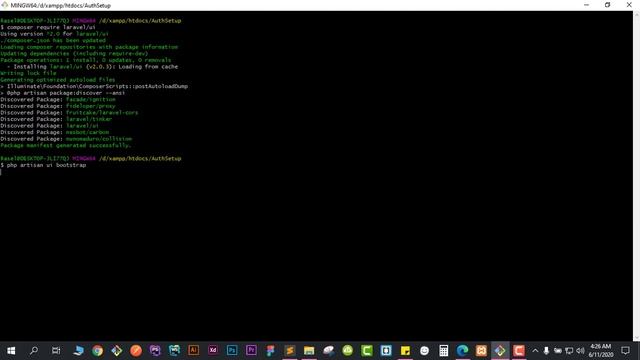Click terminal scrollbar up arrow
The height and width of the screenshot is (360, 640).
pos(636,14)
